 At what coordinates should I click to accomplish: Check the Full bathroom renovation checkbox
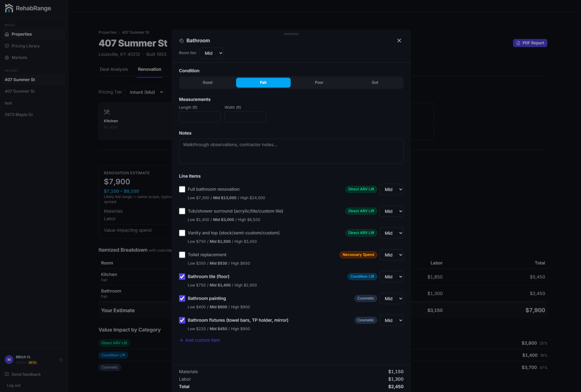point(182,189)
